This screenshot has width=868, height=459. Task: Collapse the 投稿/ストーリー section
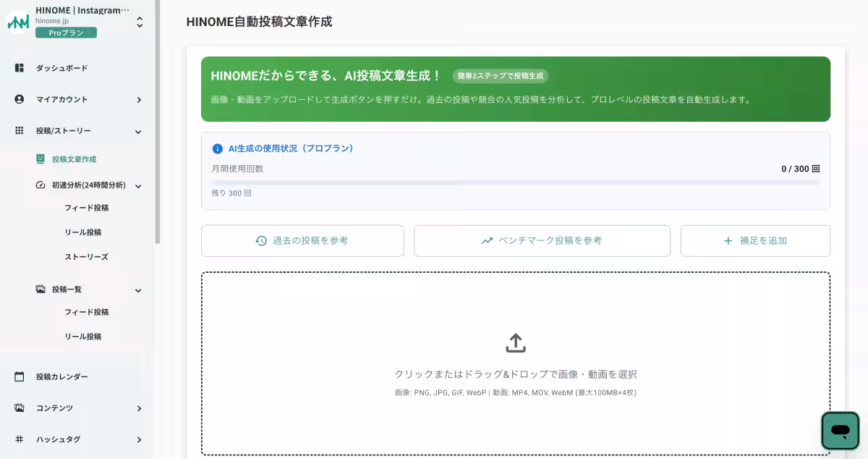(138, 131)
